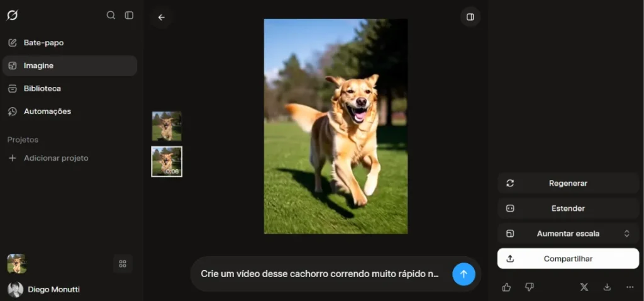Click the Estender button
This screenshot has width=644, height=301.
point(568,208)
